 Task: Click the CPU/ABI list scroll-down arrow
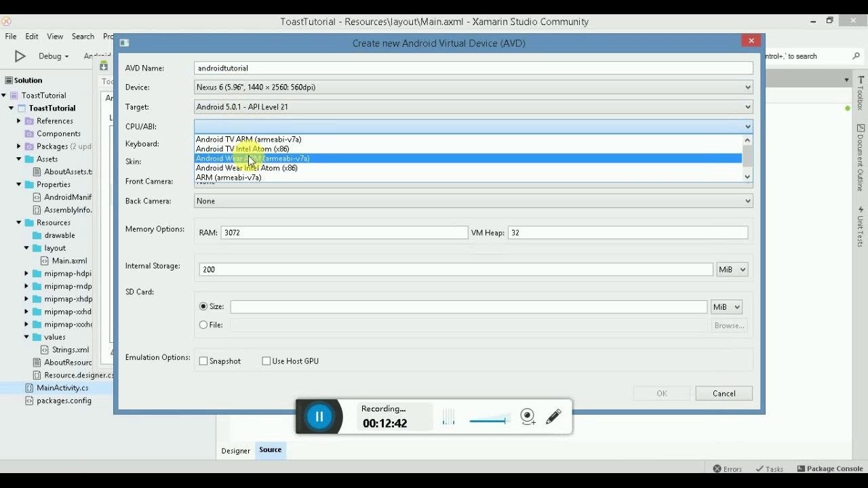747,178
